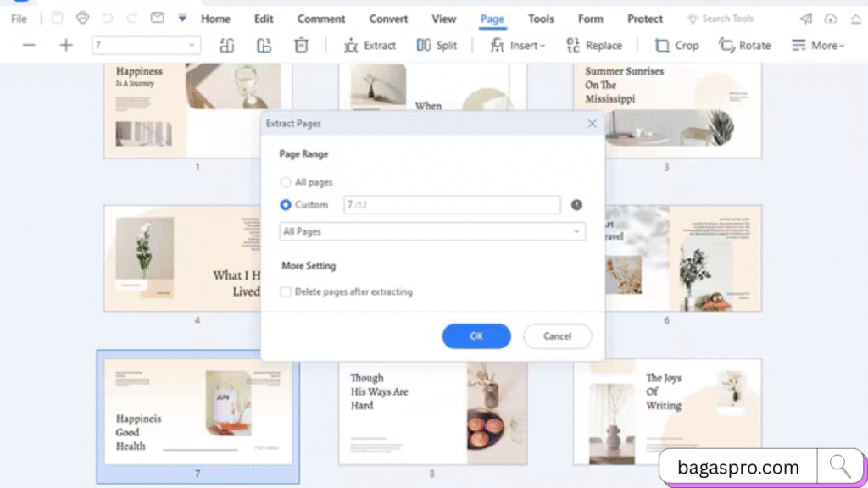Screen dimensions: 868x488
Task: Click the zoom in plus icon
Action: [66, 46]
